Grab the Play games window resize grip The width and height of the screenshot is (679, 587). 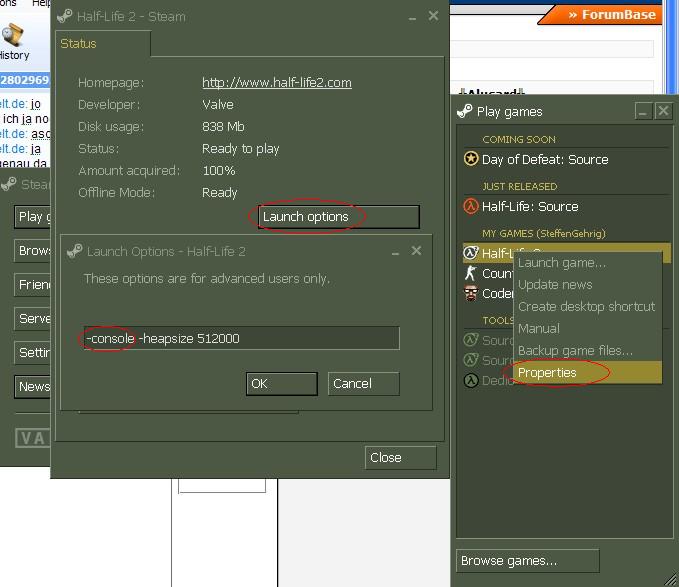tap(671, 579)
